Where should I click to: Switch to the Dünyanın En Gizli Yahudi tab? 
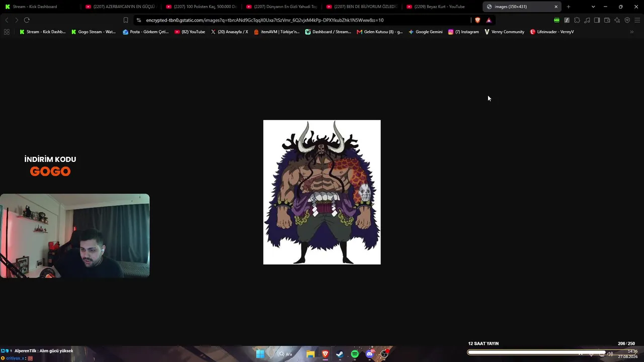(281, 7)
